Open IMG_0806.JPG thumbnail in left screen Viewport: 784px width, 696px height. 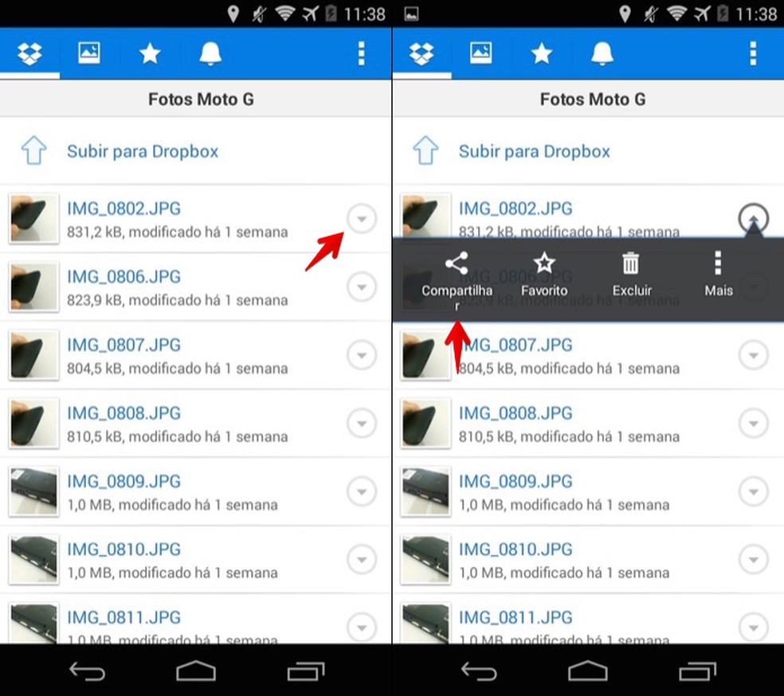click(33, 287)
